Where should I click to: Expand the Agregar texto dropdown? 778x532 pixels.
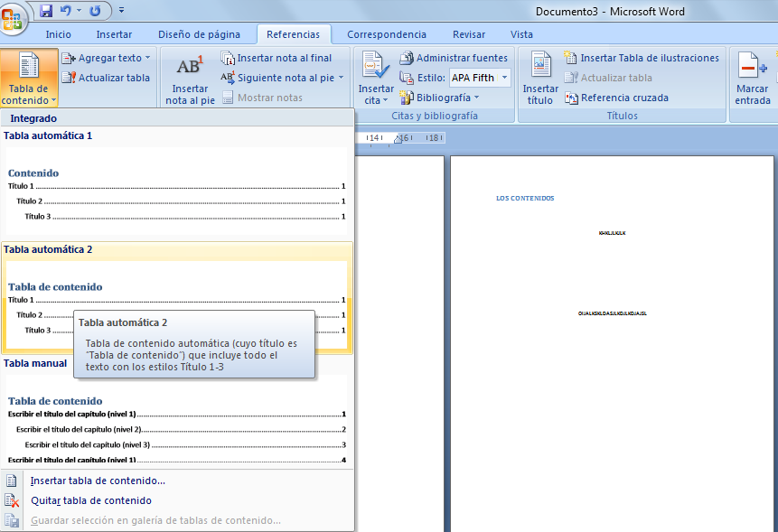tap(147, 58)
